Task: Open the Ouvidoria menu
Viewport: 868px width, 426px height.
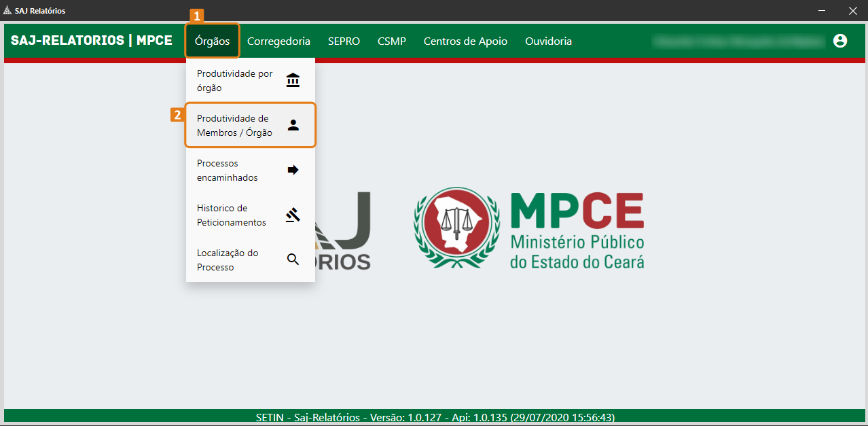Action: pos(548,41)
